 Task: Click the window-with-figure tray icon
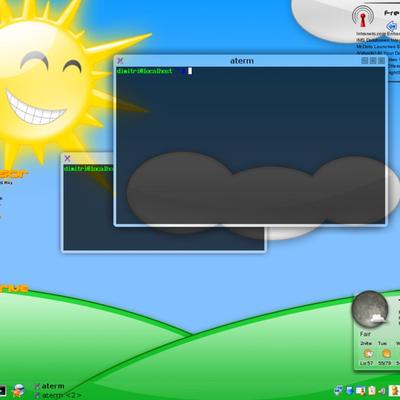[361, 390]
